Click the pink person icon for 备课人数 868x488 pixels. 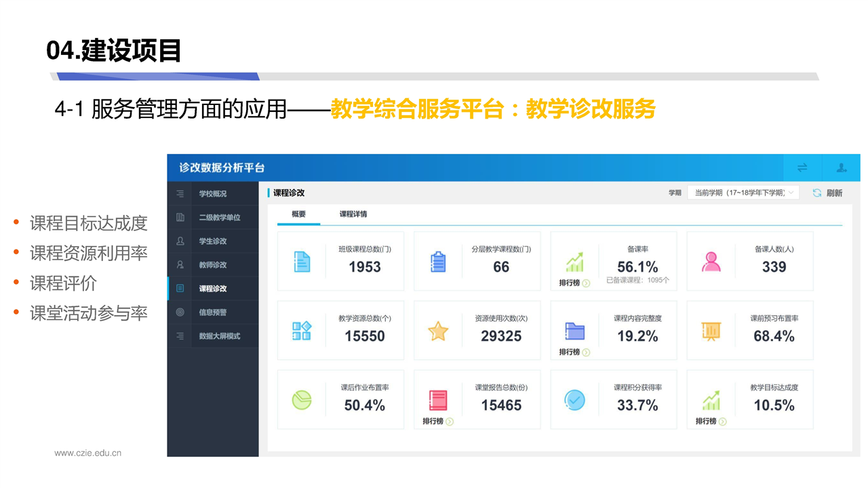pyautogui.click(x=711, y=262)
